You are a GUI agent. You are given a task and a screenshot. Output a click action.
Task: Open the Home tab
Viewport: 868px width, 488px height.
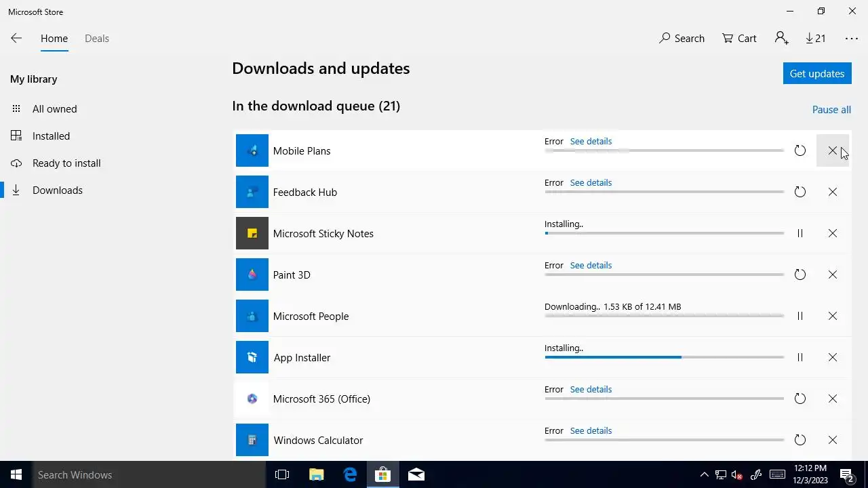tap(54, 39)
